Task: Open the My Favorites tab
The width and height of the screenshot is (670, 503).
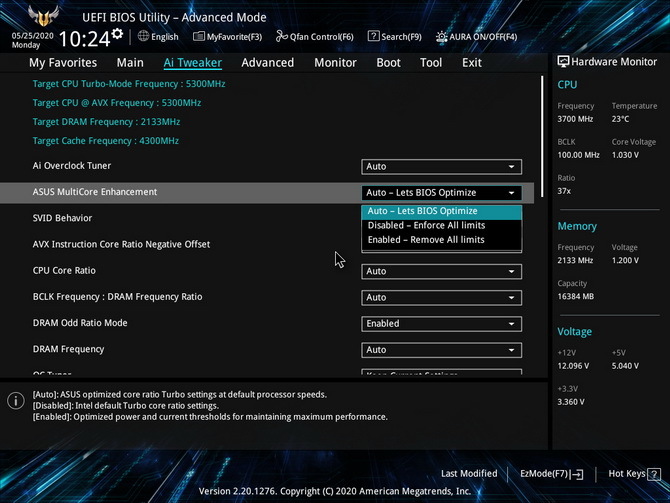Action: coord(63,63)
